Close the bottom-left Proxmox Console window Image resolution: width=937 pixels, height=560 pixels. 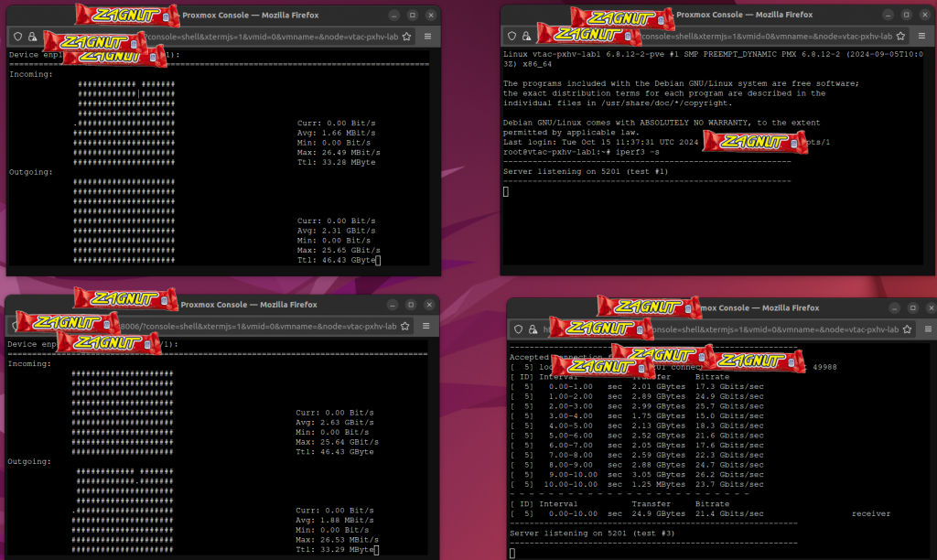[x=429, y=305]
